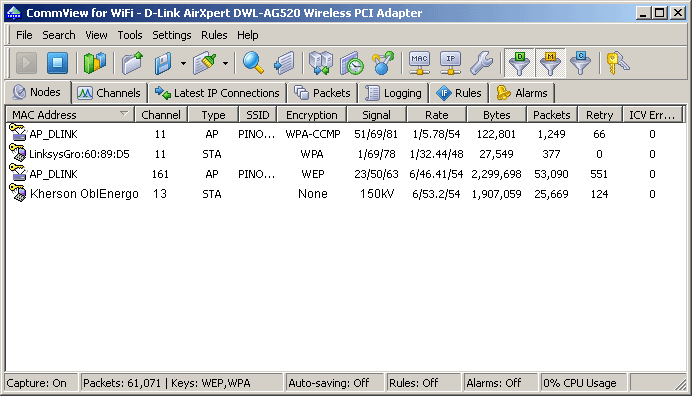Expand the clear brush dropdown arrow
Viewport: 692px width, 396px height.
(x=226, y=63)
